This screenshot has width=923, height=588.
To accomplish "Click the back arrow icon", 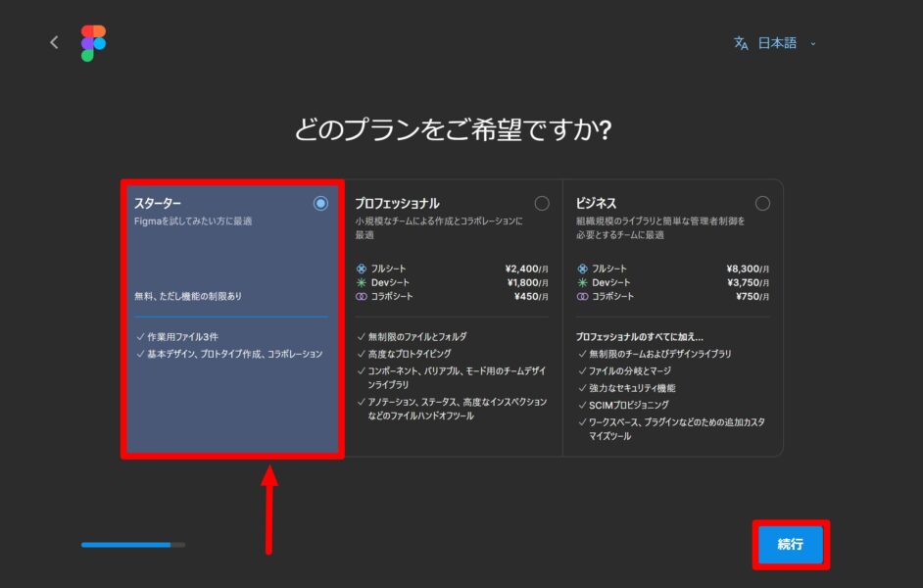I will 54,42.
